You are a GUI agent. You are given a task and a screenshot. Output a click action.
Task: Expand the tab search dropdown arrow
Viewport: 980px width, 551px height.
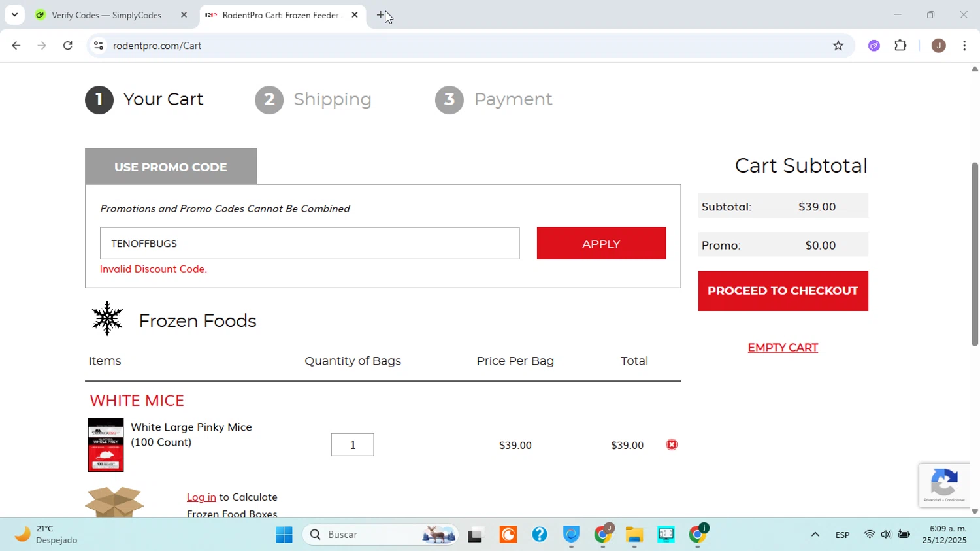[14, 14]
